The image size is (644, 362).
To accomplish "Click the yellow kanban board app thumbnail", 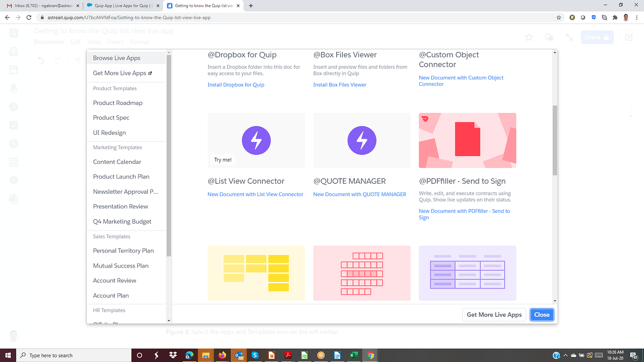I will [256, 273].
